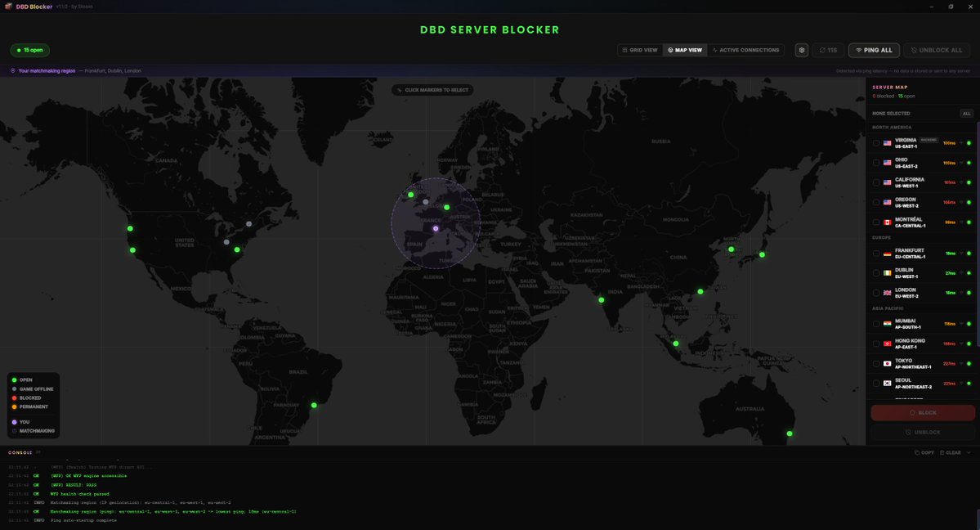
Task: Click the grey Ohio offline marker
Action: pos(226,242)
